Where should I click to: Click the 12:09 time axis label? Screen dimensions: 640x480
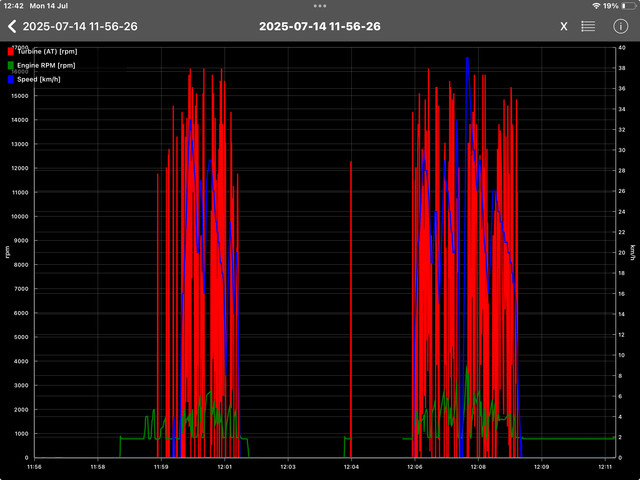coord(542,467)
